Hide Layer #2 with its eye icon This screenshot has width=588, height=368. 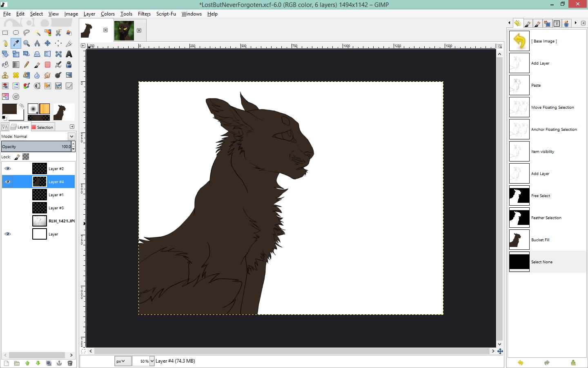(x=7, y=168)
